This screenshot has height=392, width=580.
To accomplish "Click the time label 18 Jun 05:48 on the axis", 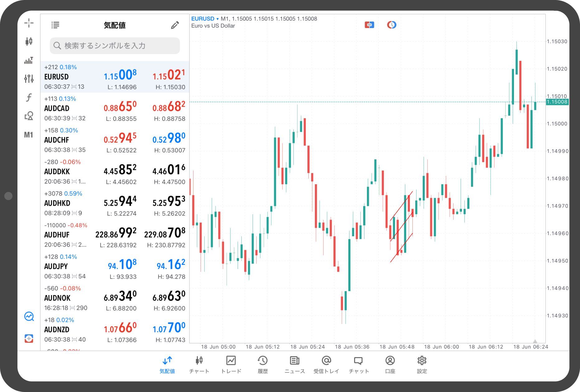I will coord(397,347).
